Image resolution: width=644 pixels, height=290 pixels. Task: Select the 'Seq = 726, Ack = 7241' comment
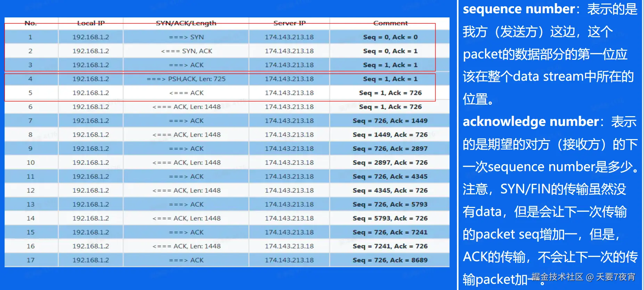tap(390, 232)
